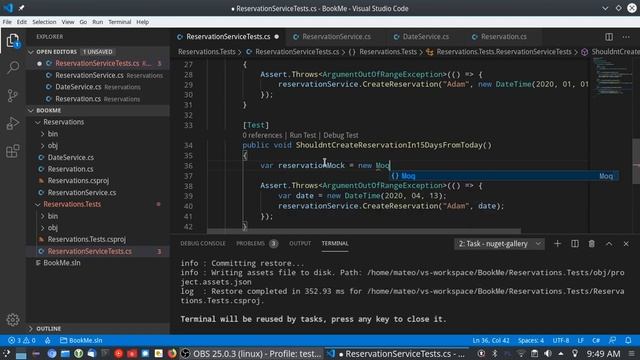The image size is (640, 360).
Task: Click the Debug Test code lens link
Action: click(x=341, y=135)
